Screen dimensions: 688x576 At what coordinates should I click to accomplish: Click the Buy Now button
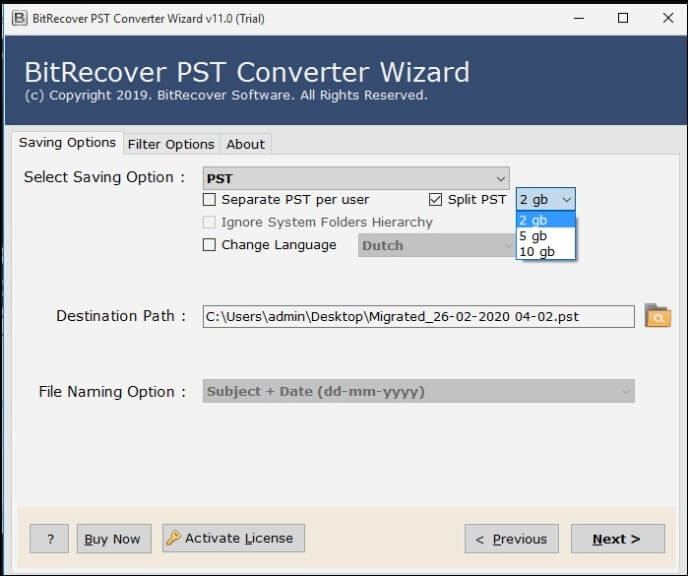pos(114,538)
